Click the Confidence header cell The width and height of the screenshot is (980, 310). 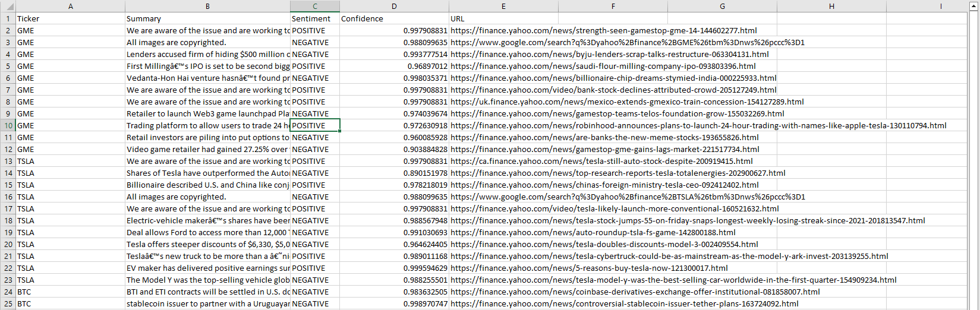pos(394,18)
